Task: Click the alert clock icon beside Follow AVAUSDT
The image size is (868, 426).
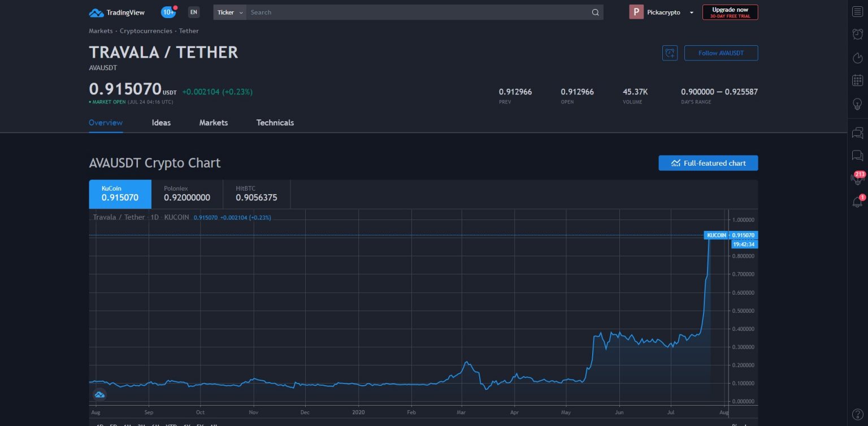Action: pyautogui.click(x=670, y=53)
